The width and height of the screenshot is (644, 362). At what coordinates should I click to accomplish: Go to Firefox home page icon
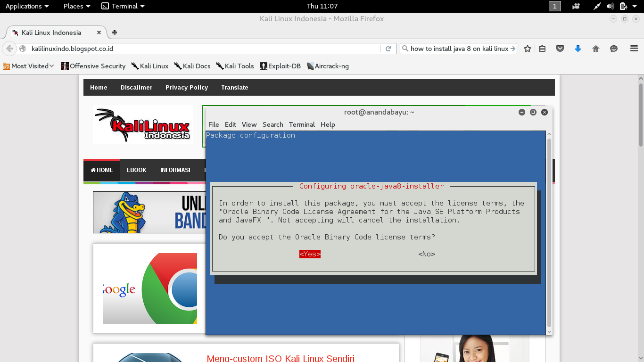coord(596,49)
